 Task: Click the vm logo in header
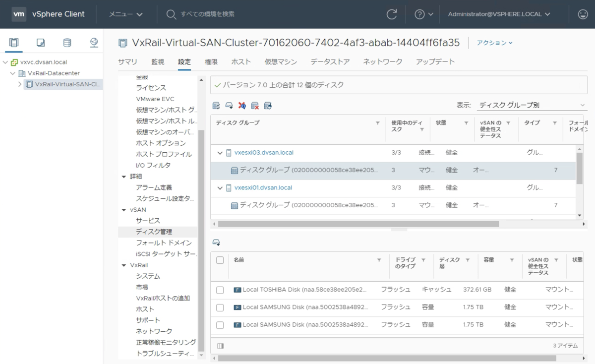pyautogui.click(x=19, y=14)
